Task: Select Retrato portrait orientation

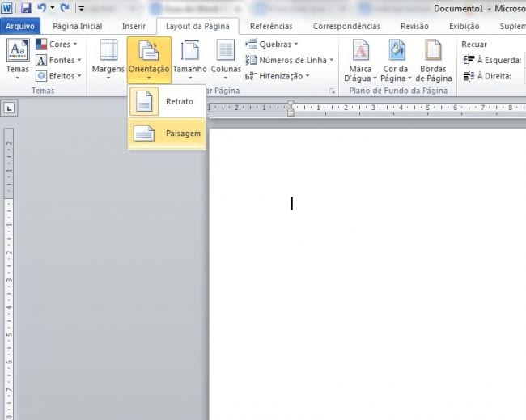Action: pos(167,101)
